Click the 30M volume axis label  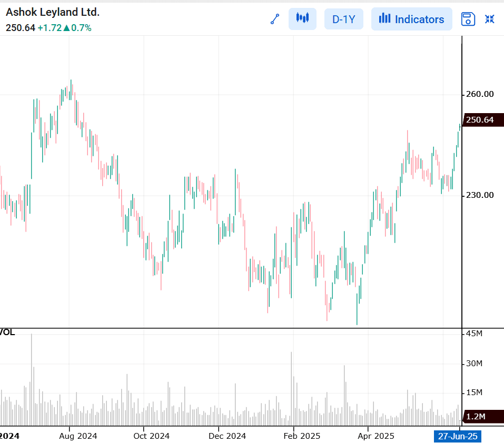point(474,364)
